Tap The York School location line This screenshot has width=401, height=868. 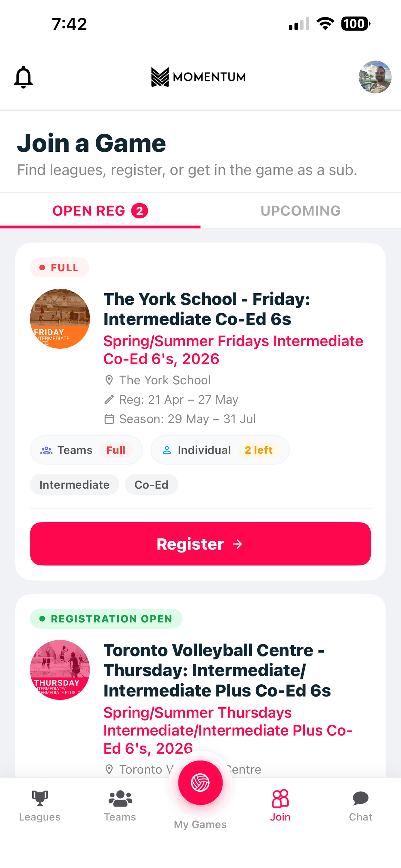(158, 380)
